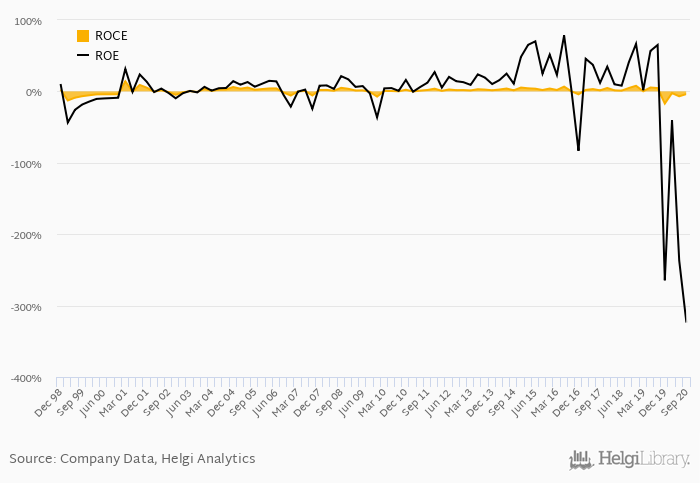Click the orange ROCE legend swatch
The width and height of the screenshot is (700, 483).
coord(83,36)
